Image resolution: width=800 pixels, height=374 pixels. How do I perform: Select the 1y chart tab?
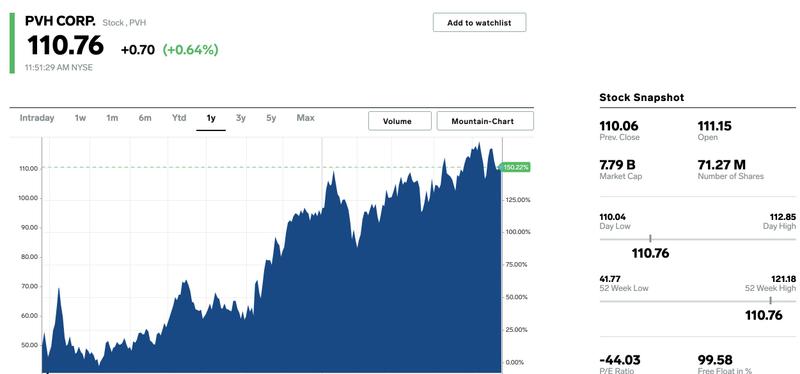click(x=211, y=118)
